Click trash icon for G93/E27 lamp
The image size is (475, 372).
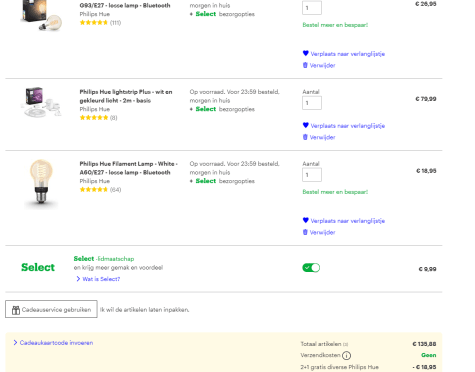[x=305, y=65]
